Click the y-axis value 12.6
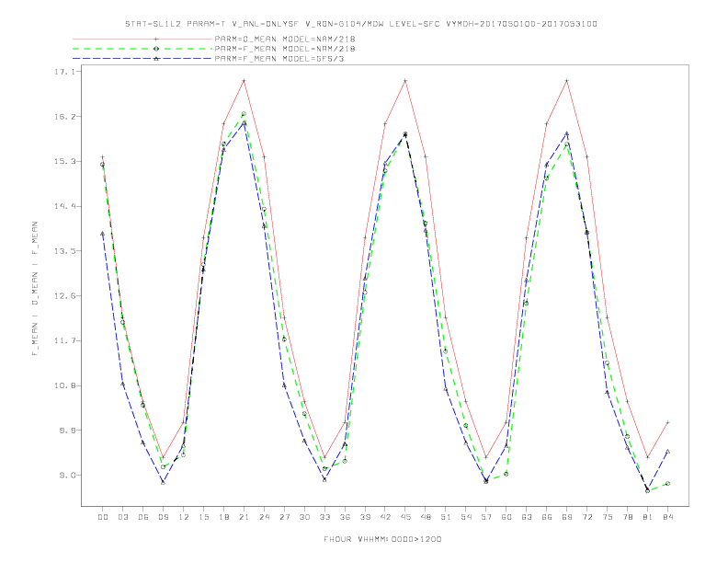Image resolution: width=728 pixels, height=563 pixels. click(64, 296)
